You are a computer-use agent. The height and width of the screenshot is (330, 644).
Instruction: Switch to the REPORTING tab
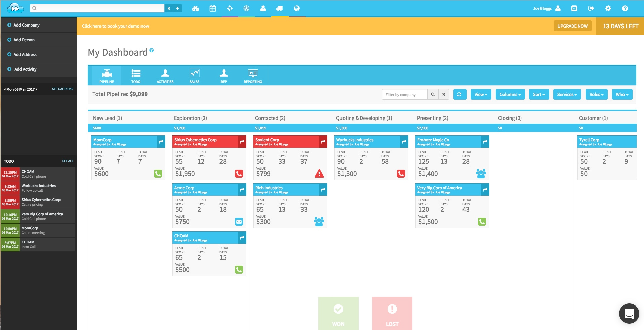(253, 76)
